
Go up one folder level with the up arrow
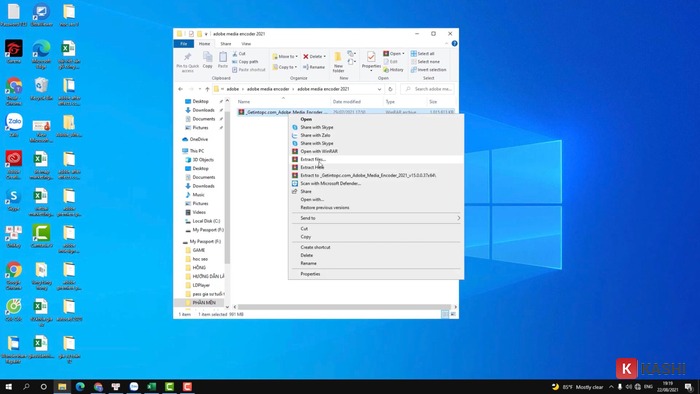coord(207,89)
